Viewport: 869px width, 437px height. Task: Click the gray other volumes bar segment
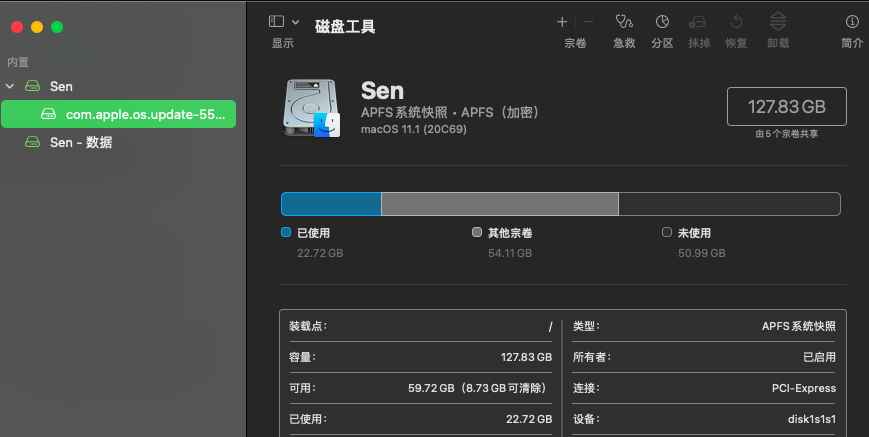click(x=500, y=204)
